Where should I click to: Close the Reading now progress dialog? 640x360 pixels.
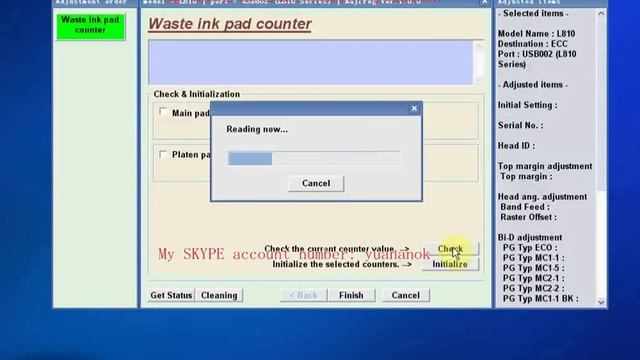point(414,109)
